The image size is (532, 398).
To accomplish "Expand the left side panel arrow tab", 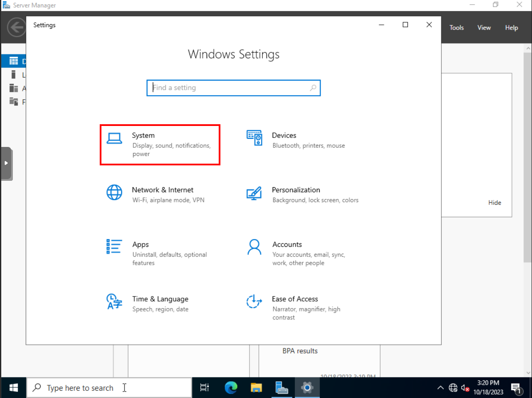I will (x=6, y=163).
